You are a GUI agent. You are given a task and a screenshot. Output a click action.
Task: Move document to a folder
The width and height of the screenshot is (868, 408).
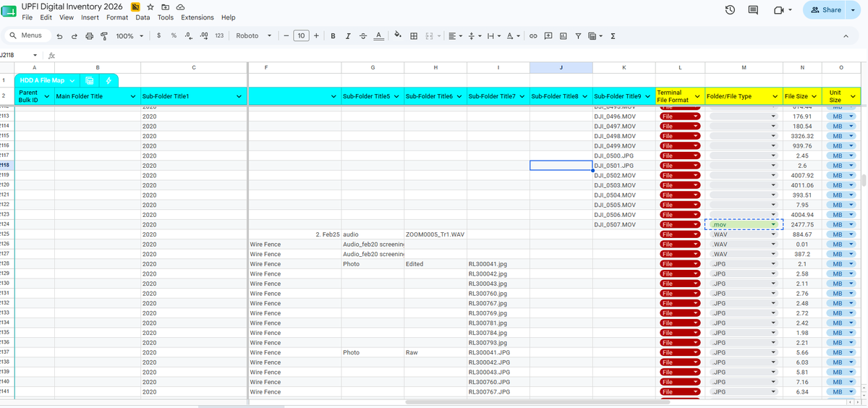(165, 7)
